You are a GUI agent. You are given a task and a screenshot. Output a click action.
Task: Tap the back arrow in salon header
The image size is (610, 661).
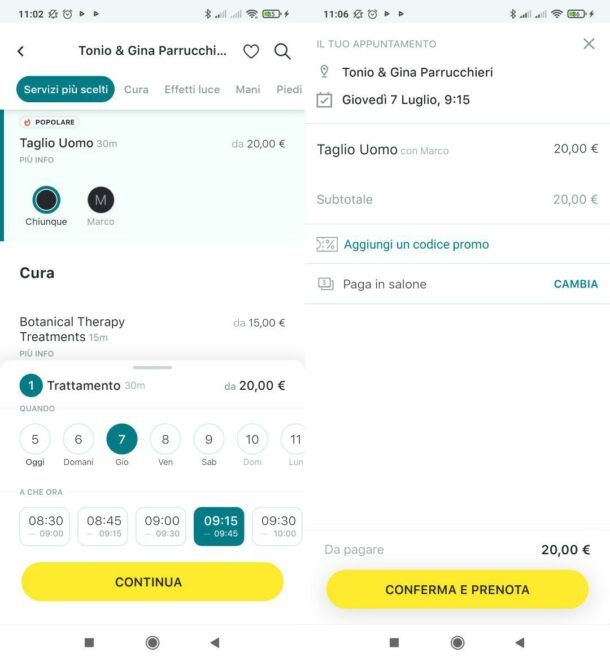pos(20,51)
